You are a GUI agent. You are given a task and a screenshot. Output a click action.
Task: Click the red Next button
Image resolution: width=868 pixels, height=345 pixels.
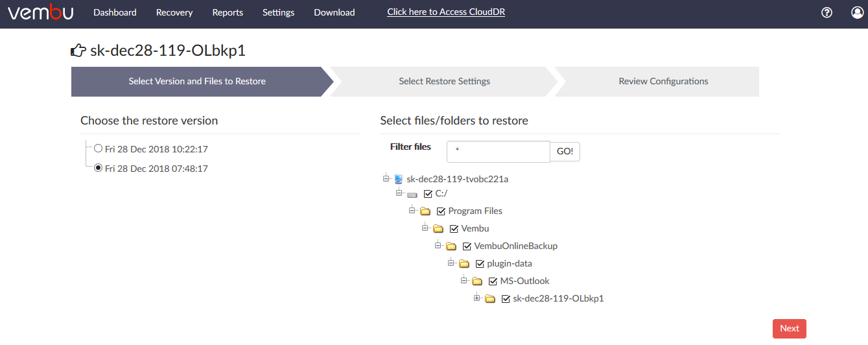(x=790, y=329)
